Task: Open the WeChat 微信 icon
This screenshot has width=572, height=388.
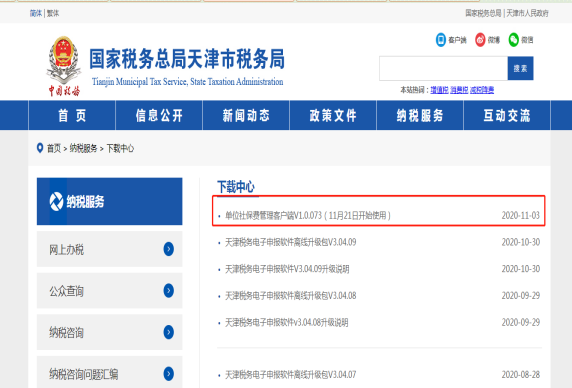Action: 513,40
